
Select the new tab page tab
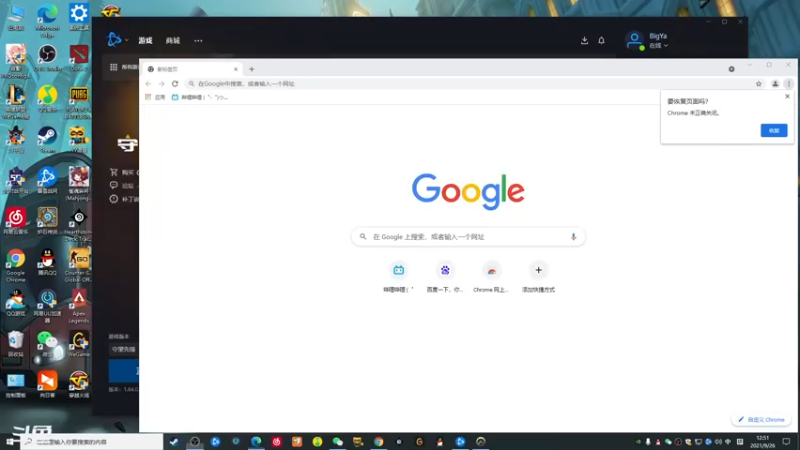coord(192,69)
